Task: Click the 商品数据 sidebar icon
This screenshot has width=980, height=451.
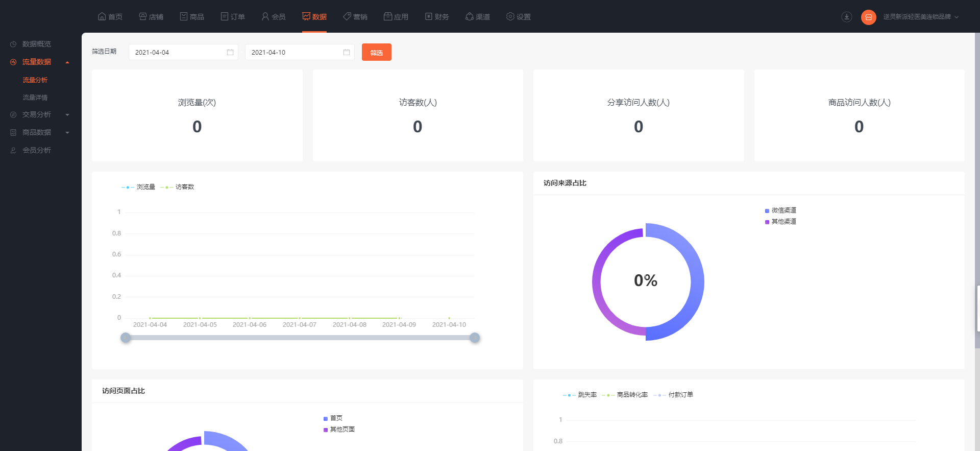Action: click(x=13, y=132)
